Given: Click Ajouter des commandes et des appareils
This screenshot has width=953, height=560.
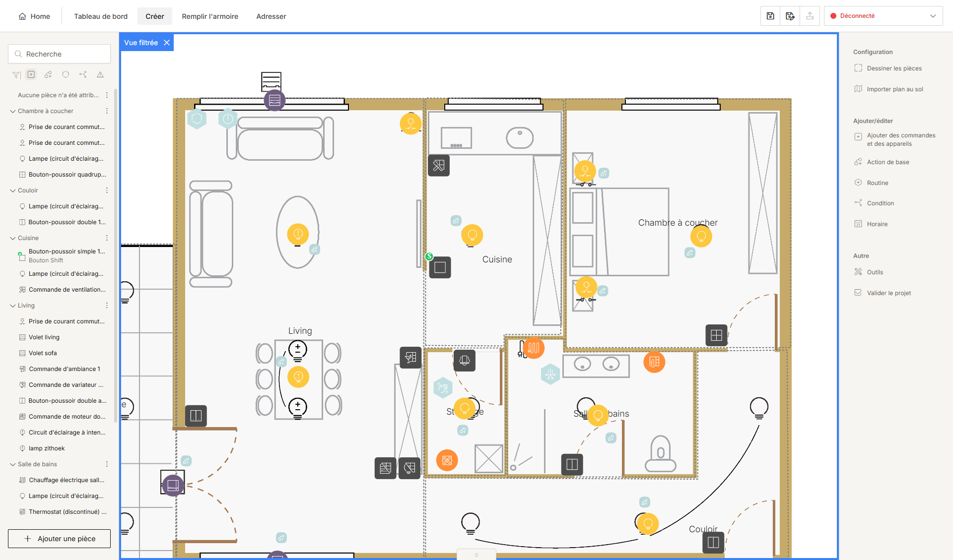Looking at the screenshot, I should (x=895, y=139).
